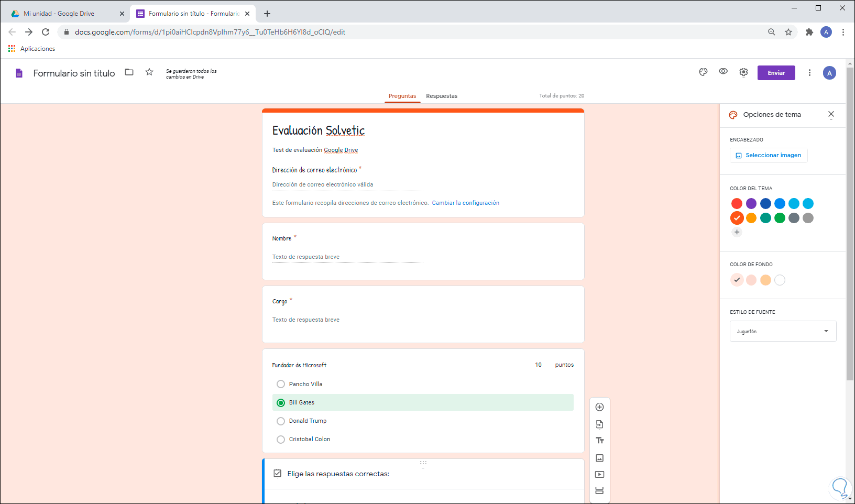Click the purple Enviar button
The width and height of the screenshot is (855, 504).
(776, 73)
